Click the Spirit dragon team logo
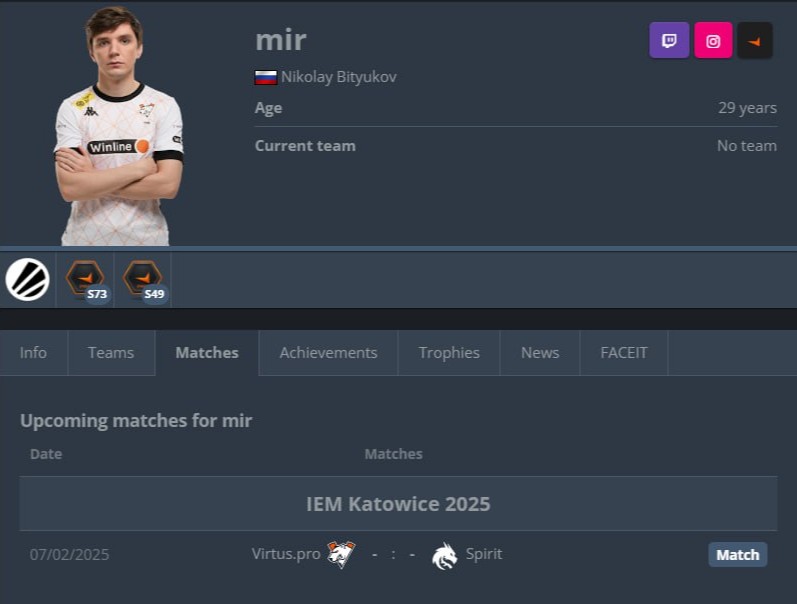 click(x=445, y=556)
